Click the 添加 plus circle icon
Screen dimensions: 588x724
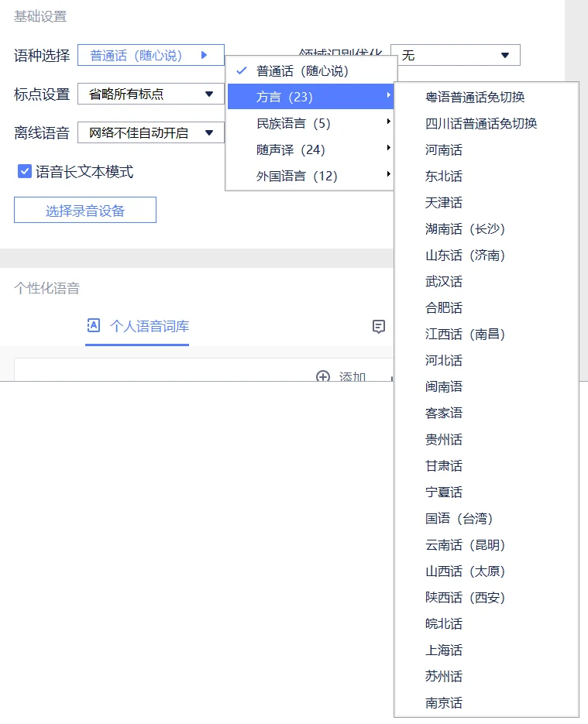point(323,376)
